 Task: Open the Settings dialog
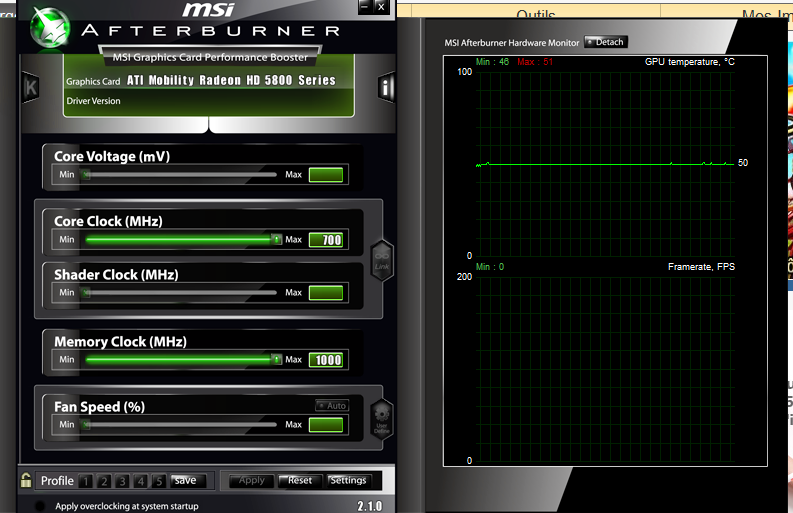pyautogui.click(x=348, y=481)
